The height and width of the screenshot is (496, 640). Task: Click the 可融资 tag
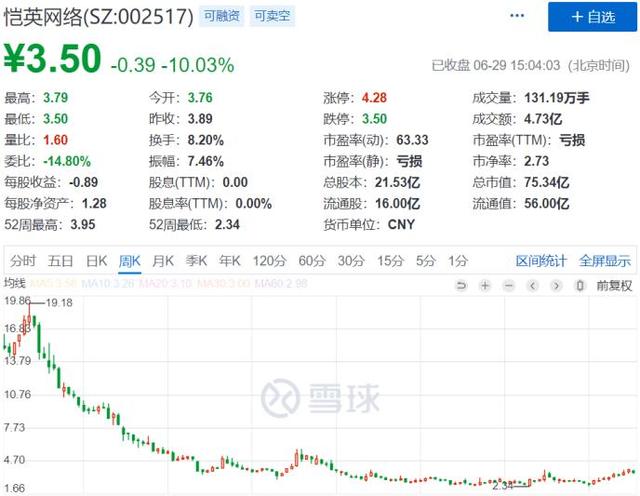click(x=222, y=16)
